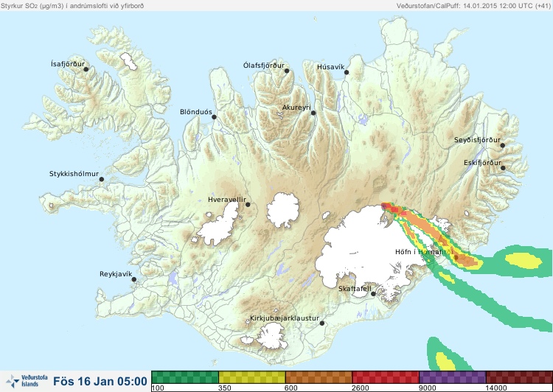Click the red 2600 legend swatch
Screen dimensions: 553x392
386,377
